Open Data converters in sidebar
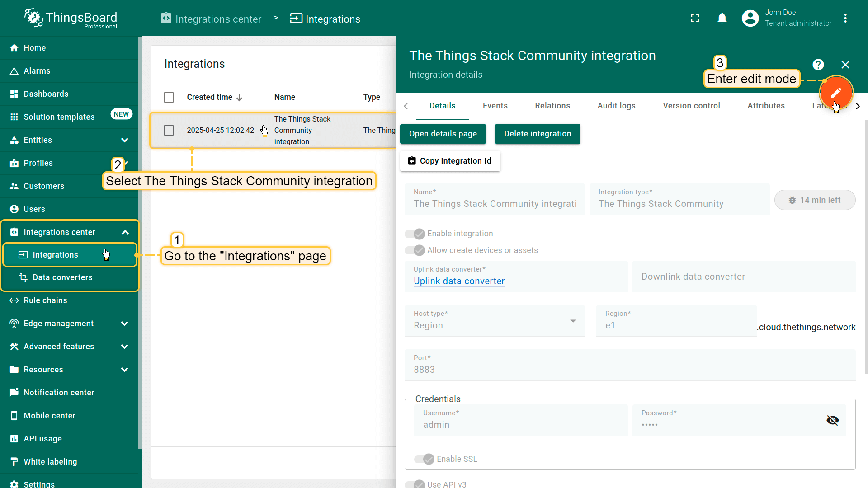868x488 pixels. [x=62, y=277]
